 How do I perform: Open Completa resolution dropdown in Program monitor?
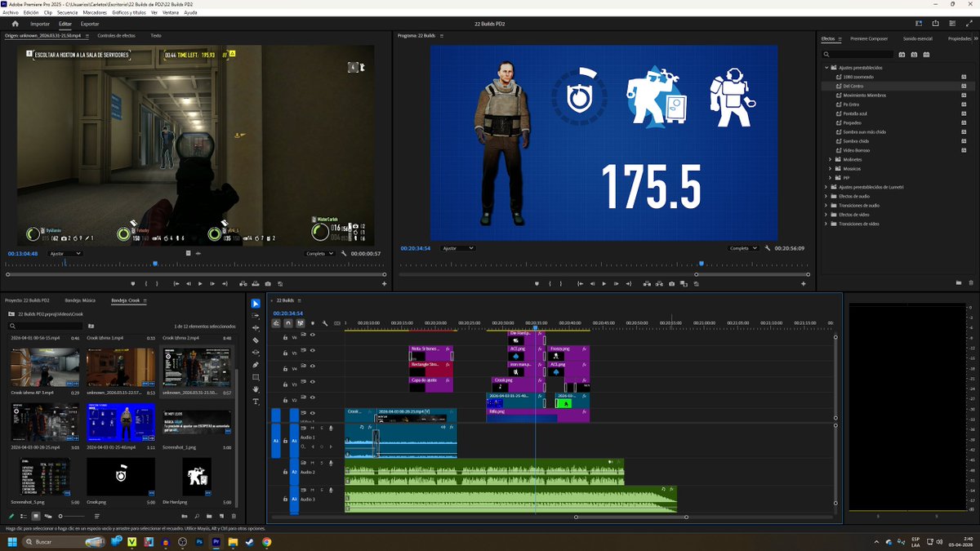pos(744,248)
